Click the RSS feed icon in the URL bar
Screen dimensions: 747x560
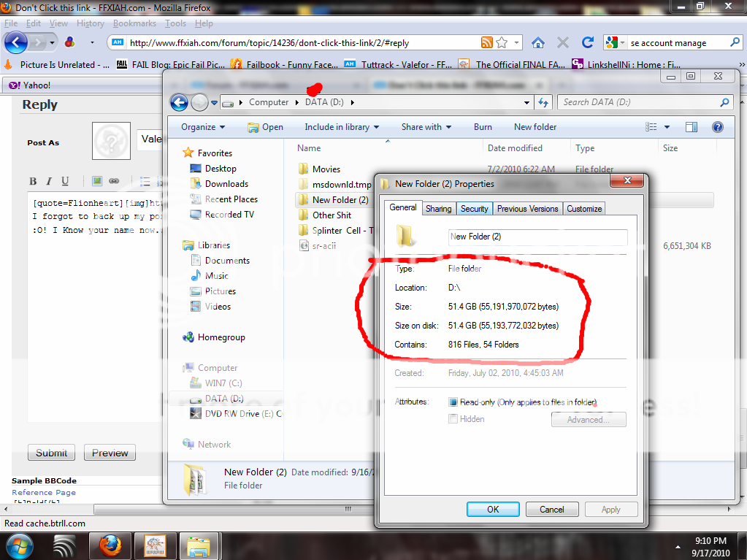coord(487,42)
